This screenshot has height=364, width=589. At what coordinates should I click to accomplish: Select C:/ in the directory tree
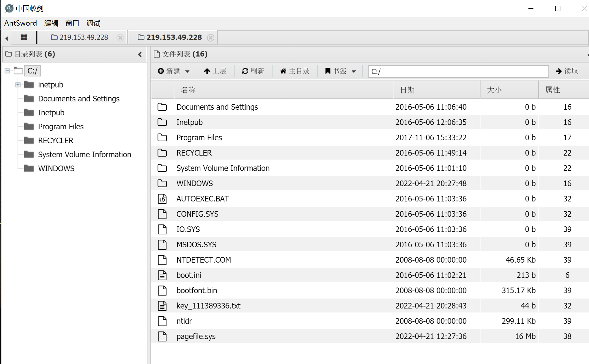point(33,71)
